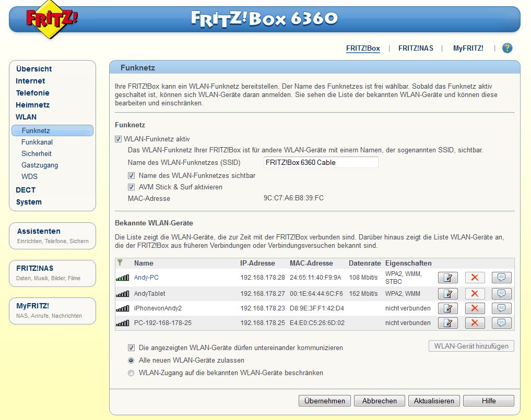Click the Abbrechen button

(x=379, y=401)
